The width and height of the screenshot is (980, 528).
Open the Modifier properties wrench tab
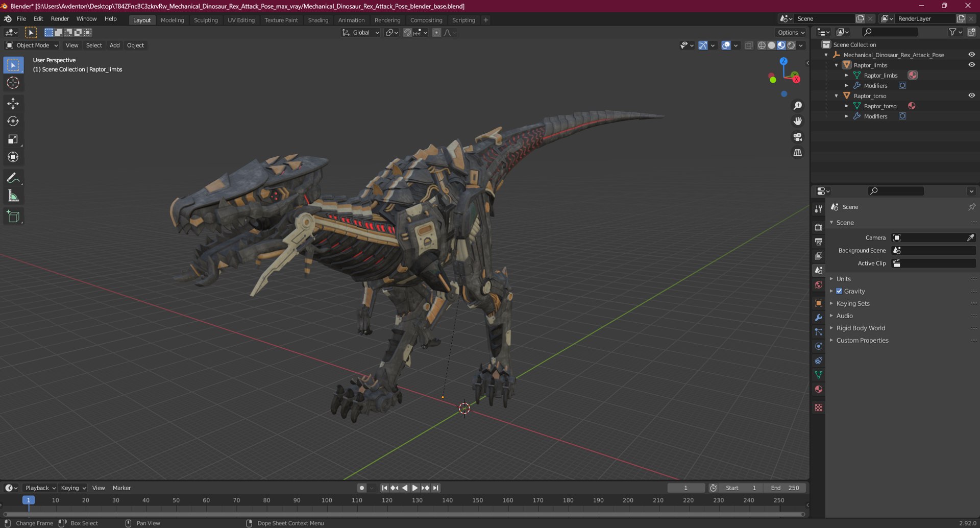(x=819, y=318)
